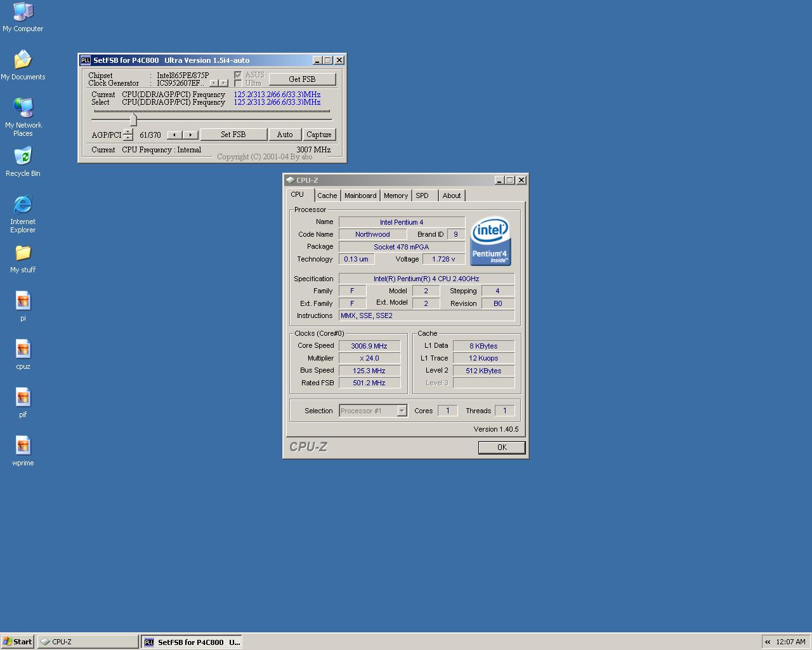Launch Internet Explorer from desktop
The height and width of the screenshot is (650, 812).
[23, 214]
